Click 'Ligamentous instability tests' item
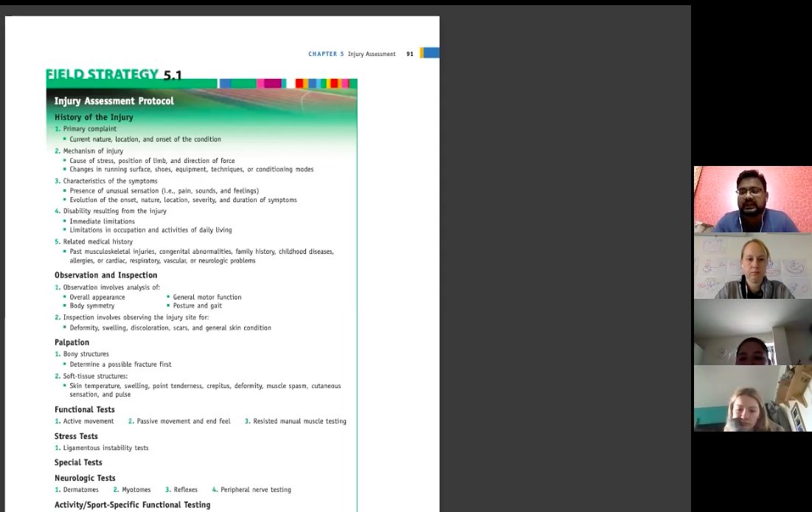 pyautogui.click(x=105, y=448)
